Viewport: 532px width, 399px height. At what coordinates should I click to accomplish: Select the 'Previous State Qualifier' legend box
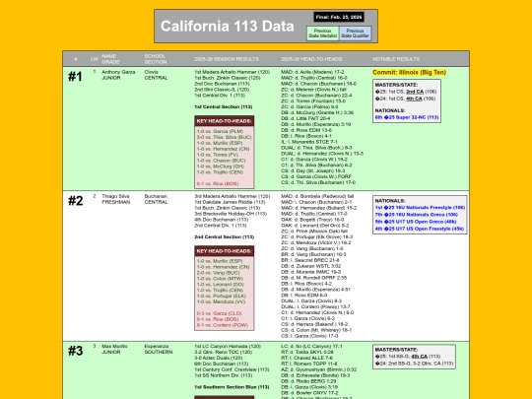[x=355, y=33]
